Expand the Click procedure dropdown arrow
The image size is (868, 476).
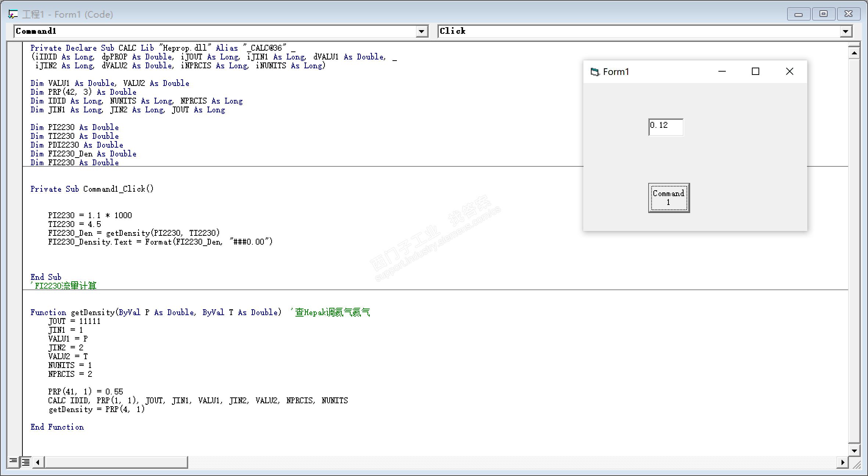pyautogui.click(x=846, y=32)
